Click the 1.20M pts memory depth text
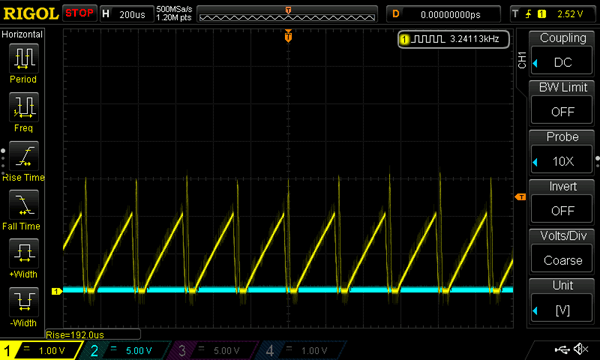 coord(174,18)
